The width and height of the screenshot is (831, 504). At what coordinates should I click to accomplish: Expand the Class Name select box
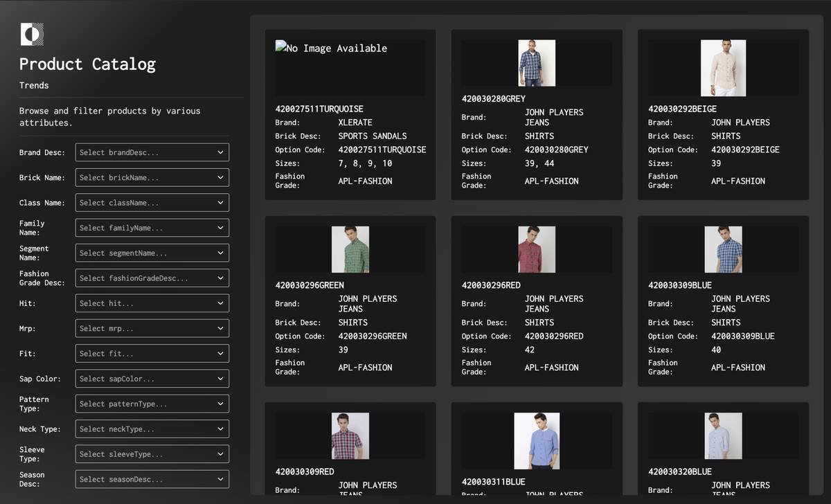point(152,203)
